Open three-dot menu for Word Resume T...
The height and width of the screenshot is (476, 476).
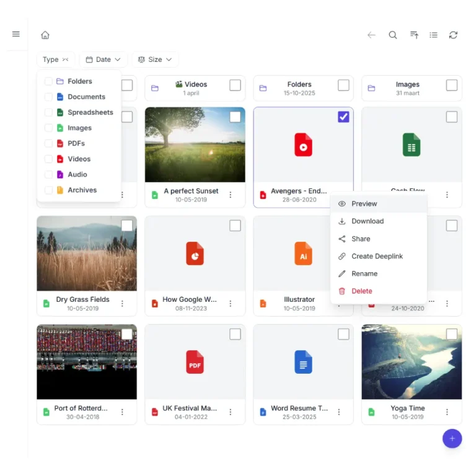click(x=339, y=412)
